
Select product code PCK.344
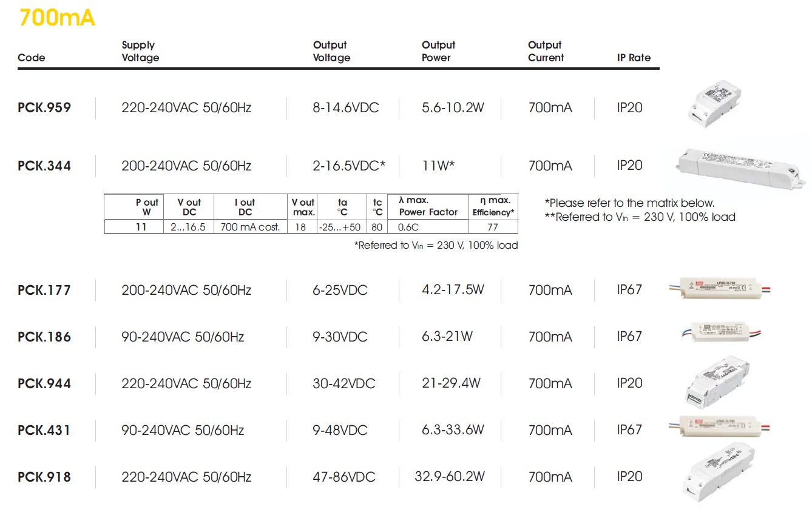[x=44, y=166]
